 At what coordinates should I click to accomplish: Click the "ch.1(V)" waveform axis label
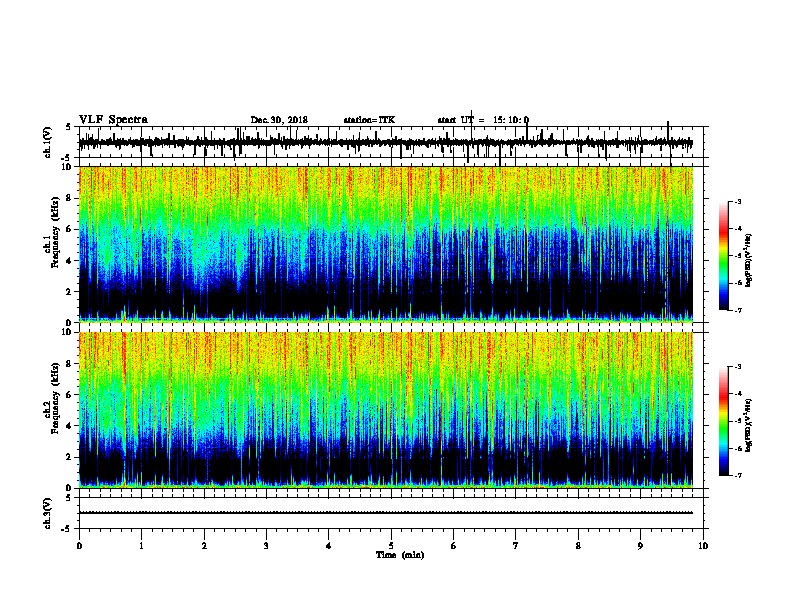click(x=48, y=142)
